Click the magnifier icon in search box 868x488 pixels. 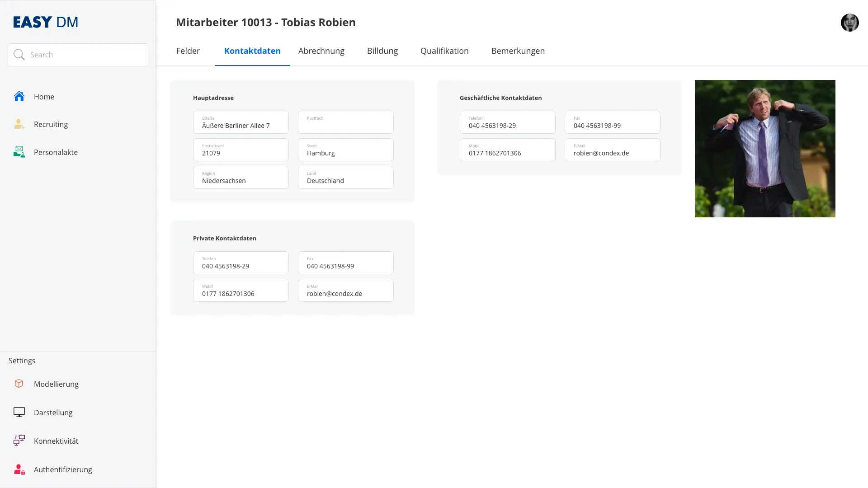tap(19, 55)
